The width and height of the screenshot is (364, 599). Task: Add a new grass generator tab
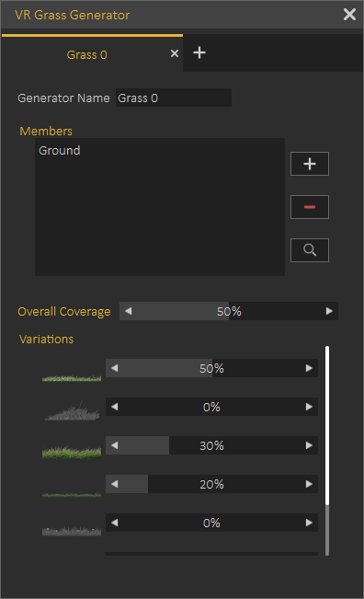pos(199,52)
